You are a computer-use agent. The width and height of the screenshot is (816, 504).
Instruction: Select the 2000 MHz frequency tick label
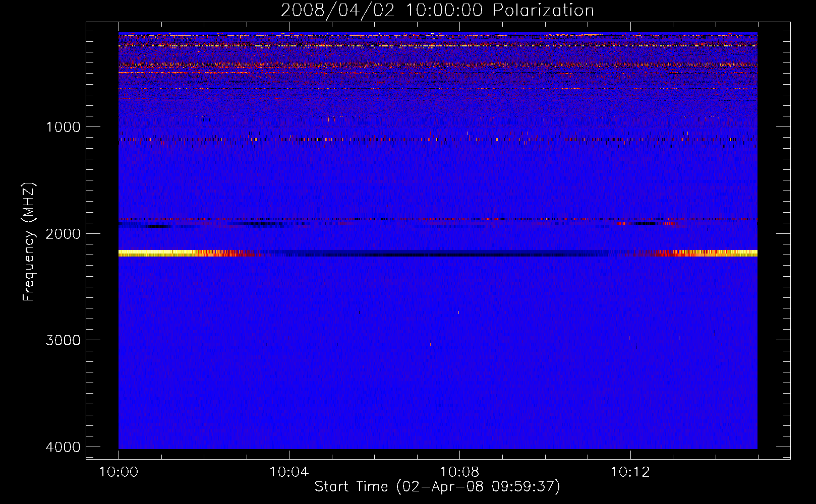coord(63,234)
